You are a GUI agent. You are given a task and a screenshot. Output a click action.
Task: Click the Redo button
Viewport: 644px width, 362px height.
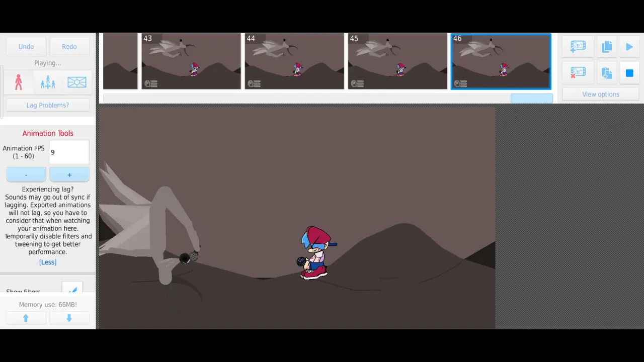[x=69, y=46]
